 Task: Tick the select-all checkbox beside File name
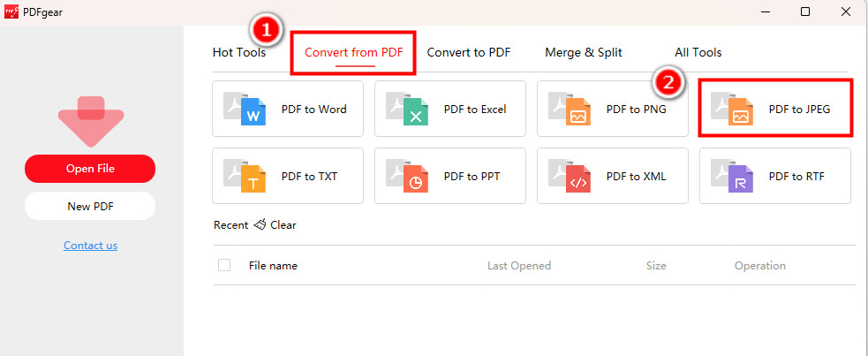tap(224, 265)
